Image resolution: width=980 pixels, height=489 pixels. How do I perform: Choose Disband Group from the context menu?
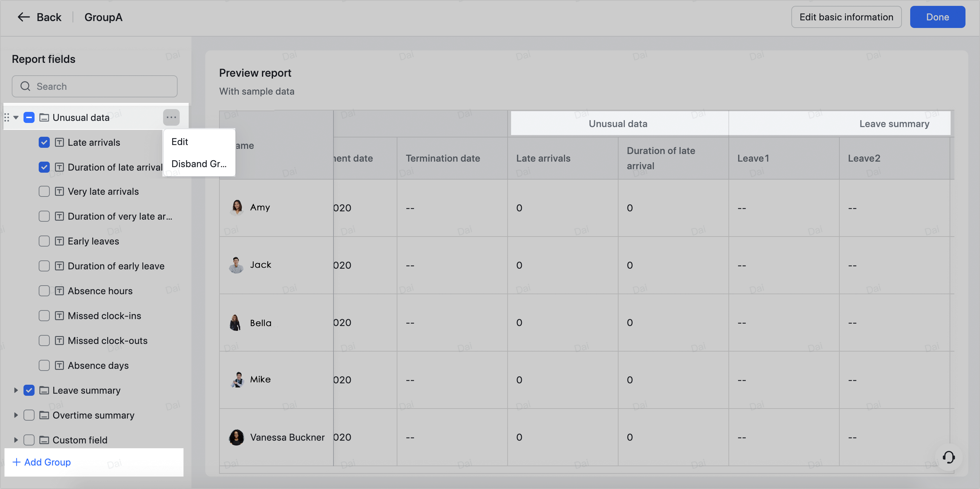coord(199,163)
